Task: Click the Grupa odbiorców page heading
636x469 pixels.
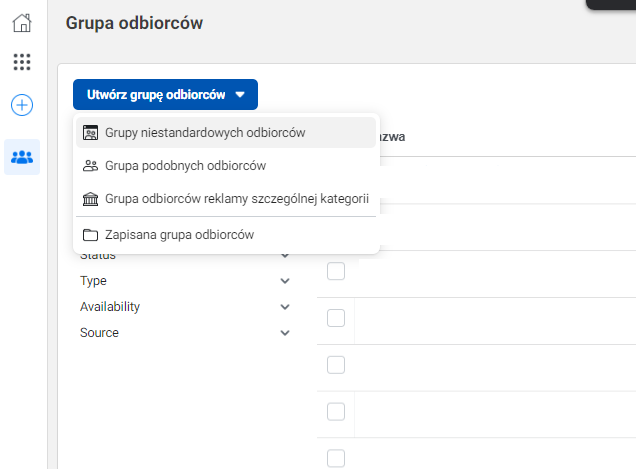Action: [x=134, y=23]
